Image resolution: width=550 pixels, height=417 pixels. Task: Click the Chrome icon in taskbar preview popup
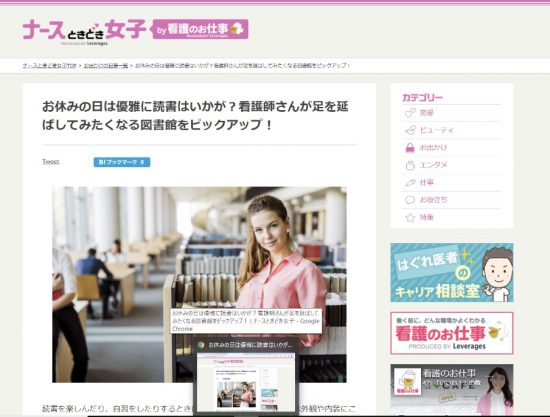click(x=201, y=344)
